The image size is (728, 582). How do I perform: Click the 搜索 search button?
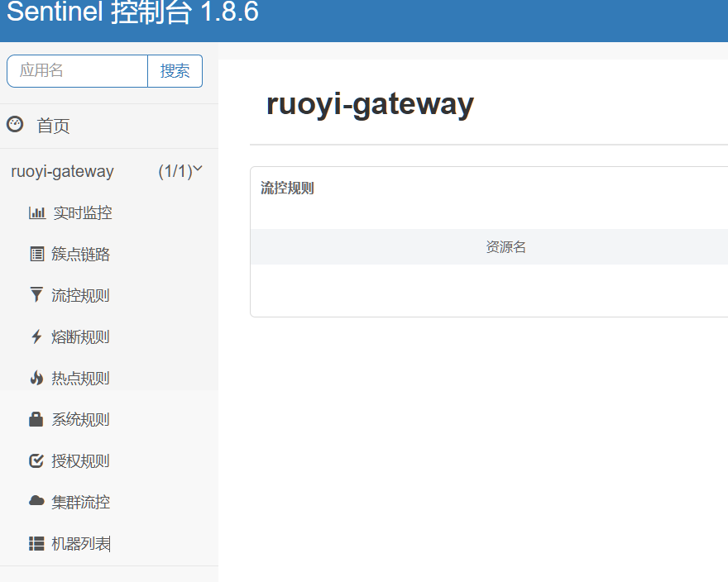pos(175,71)
